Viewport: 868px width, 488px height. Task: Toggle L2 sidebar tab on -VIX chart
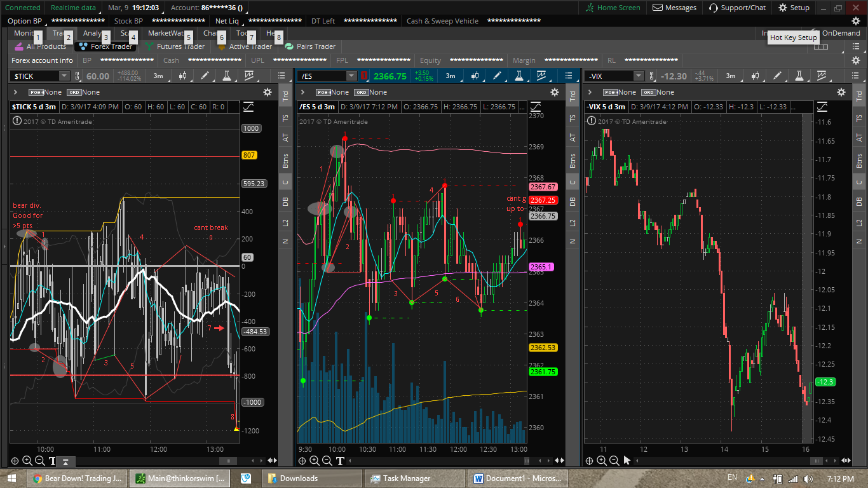pyautogui.click(x=859, y=222)
